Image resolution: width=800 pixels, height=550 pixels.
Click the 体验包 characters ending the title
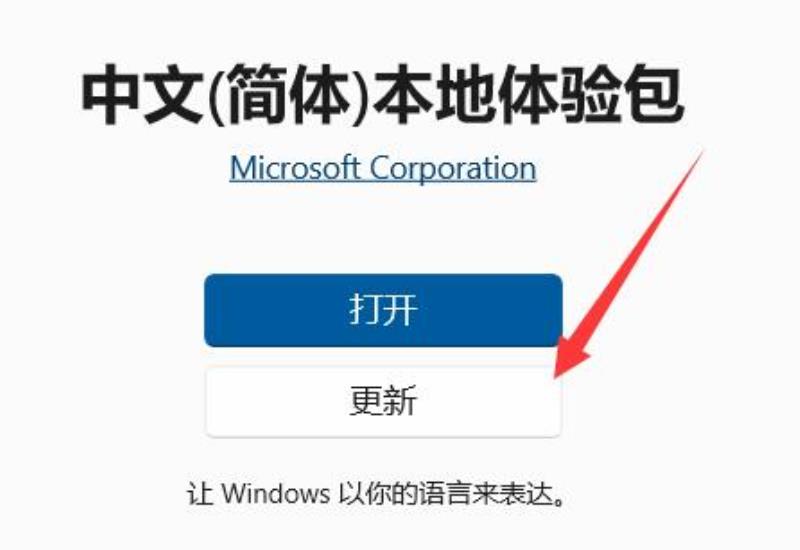pos(590,95)
